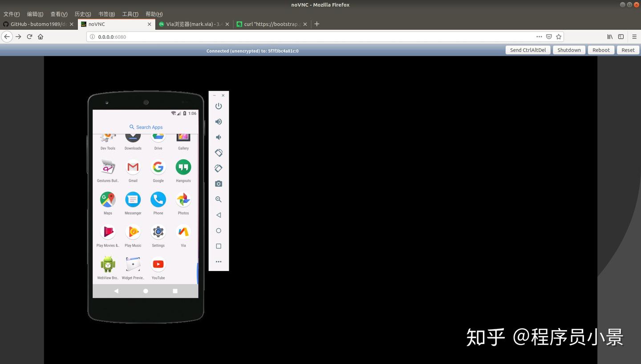Rotate the emulator screen clockwise
The height and width of the screenshot is (364, 641).
[218, 168]
